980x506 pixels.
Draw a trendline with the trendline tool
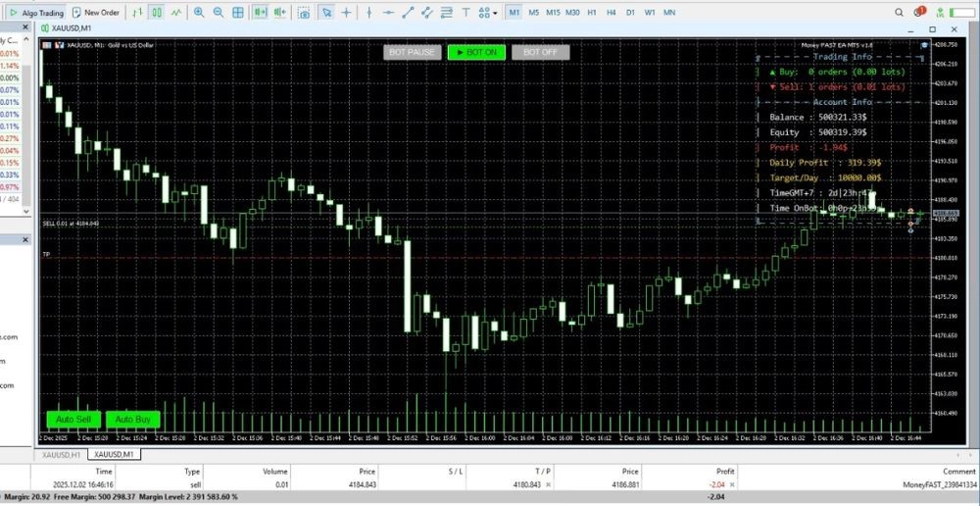click(410, 13)
